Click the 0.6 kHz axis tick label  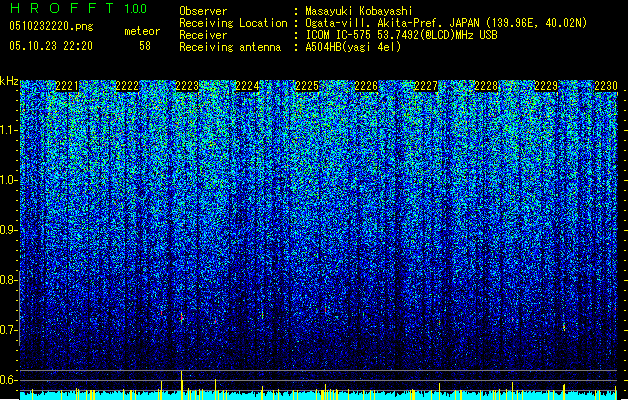click(9, 380)
